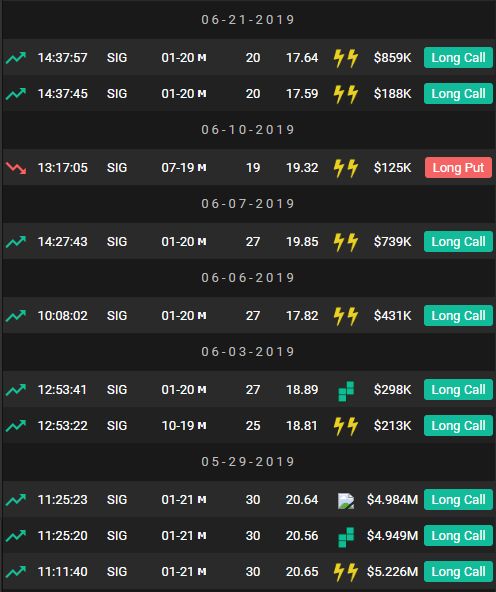Click the lightning bolts icon for the $125K put
Image resolution: width=496 pixels, height=592 pixels.
[346, 168]
